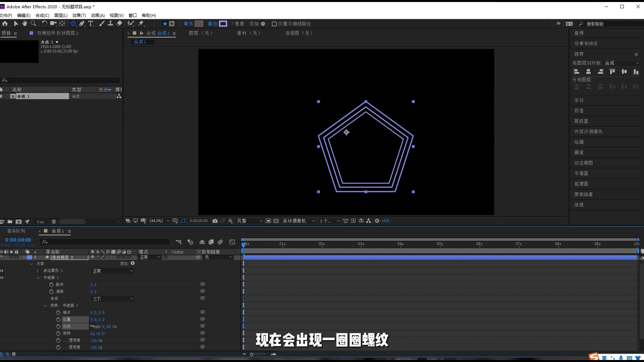Image resolution: width=644 pixels, height=362 pixels.
Task: Open the 效果(T) menu
Action: click(x=79, y=15)
